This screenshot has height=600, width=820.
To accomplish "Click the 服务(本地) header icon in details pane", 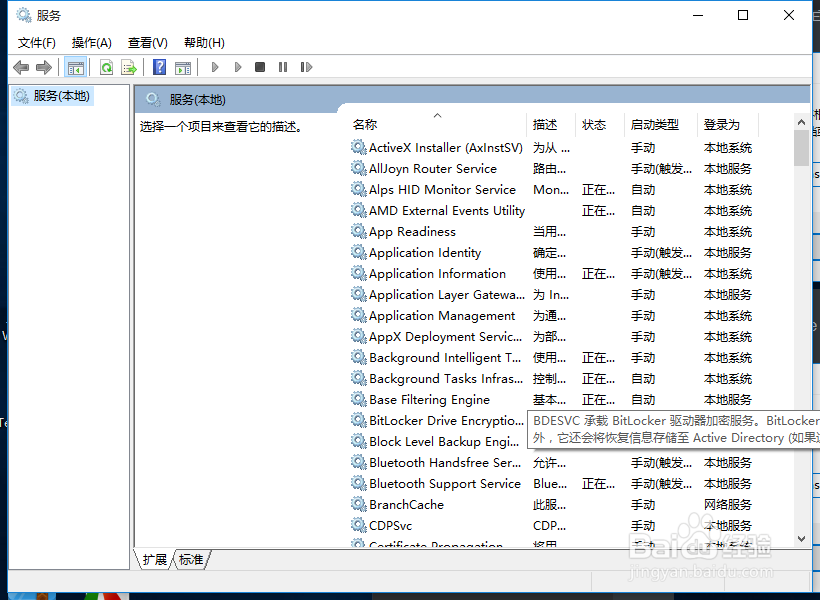I will pos(153,99).
